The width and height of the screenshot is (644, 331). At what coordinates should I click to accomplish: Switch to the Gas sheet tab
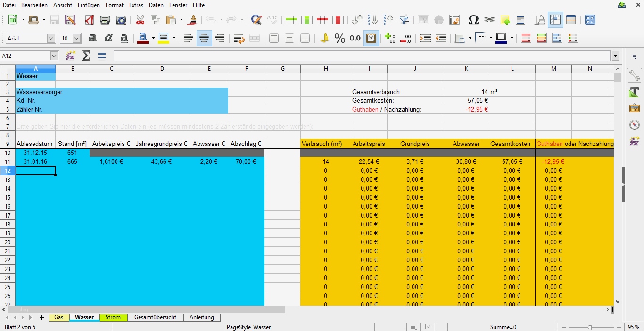[x=58, y=317]
